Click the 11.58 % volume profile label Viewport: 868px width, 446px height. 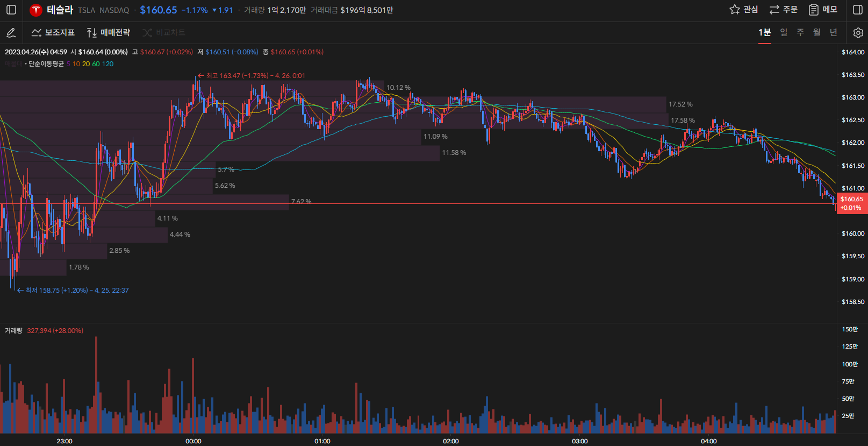tap(454, 153)
